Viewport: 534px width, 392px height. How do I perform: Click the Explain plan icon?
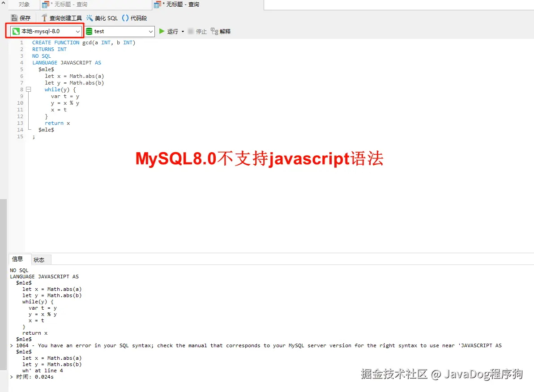214,31
